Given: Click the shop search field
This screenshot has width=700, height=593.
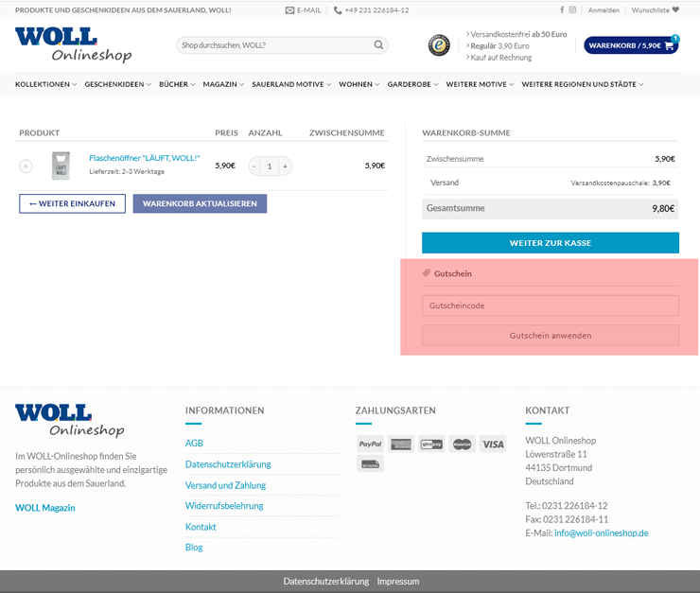Looking at the screenshot, I should click(x=282, y=45).
